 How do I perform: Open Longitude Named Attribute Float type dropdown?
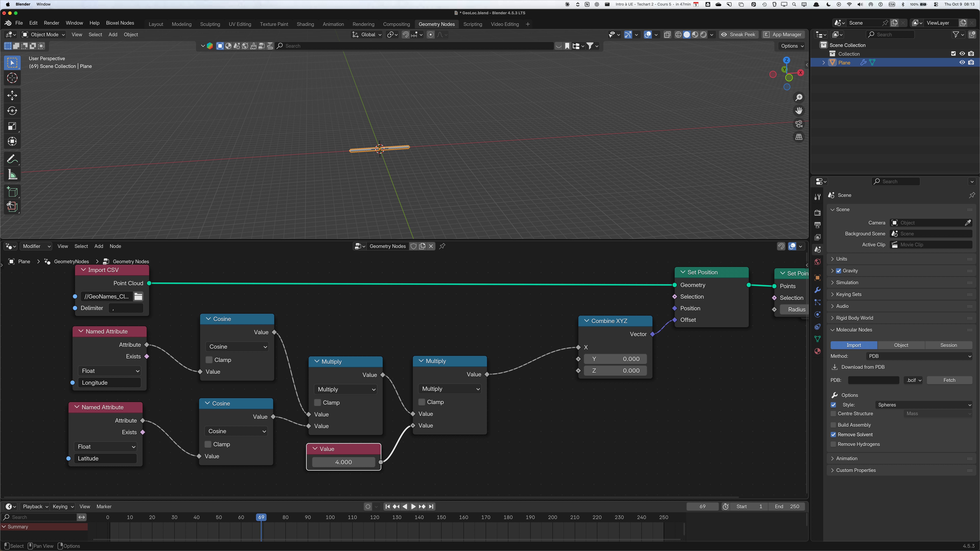(110, 371)
